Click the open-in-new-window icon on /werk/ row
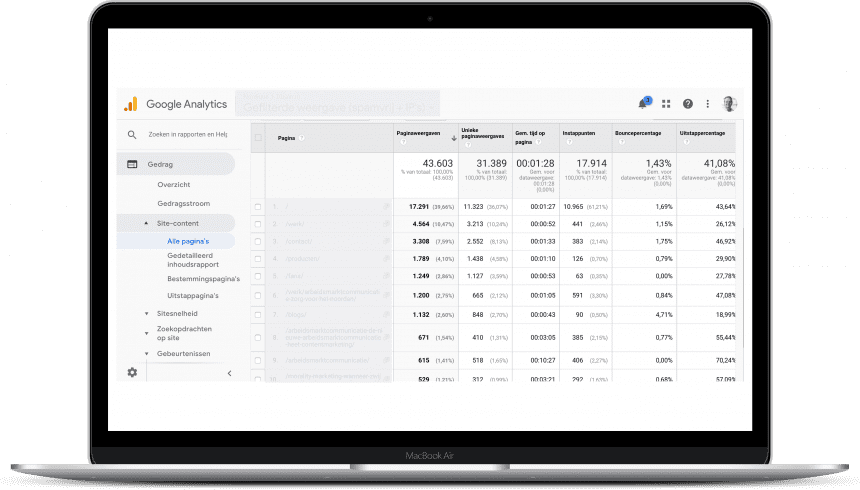 pyautogui.click(x=386, y=224)
